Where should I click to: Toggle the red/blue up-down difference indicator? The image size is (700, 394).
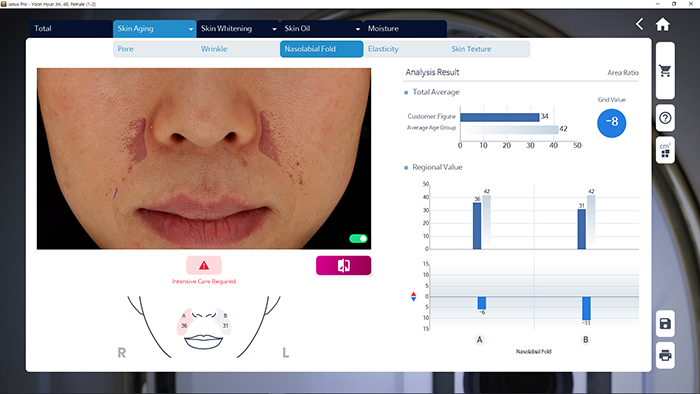coord(413,296)
